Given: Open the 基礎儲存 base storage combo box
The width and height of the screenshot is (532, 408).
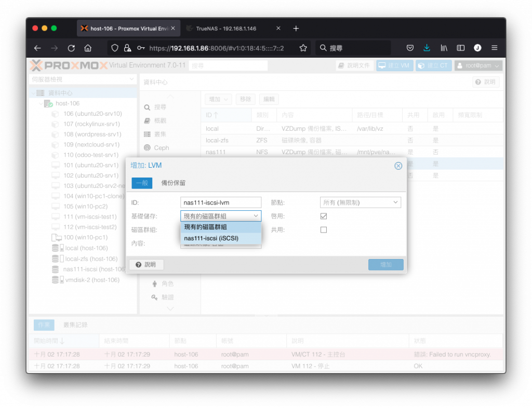Looking at the screenshot, I should pyautogui.click(x=220, y=216).
